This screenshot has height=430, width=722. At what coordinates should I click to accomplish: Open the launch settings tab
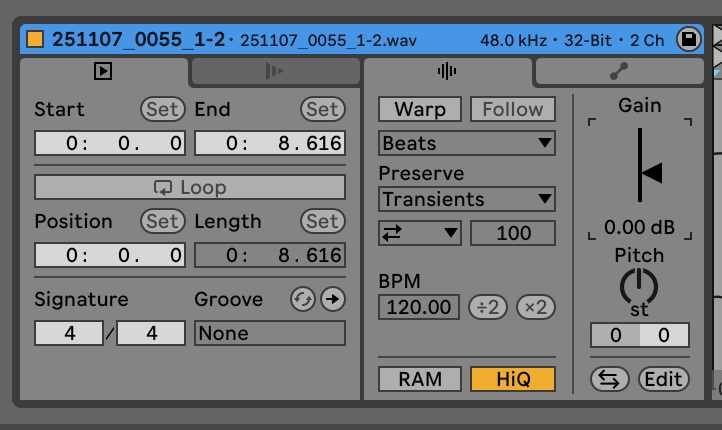275,71
